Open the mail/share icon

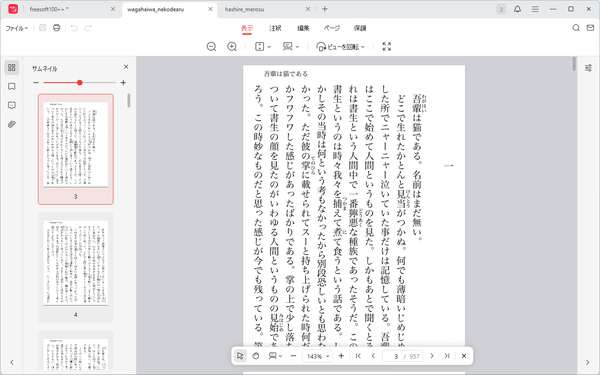(590, 28)
